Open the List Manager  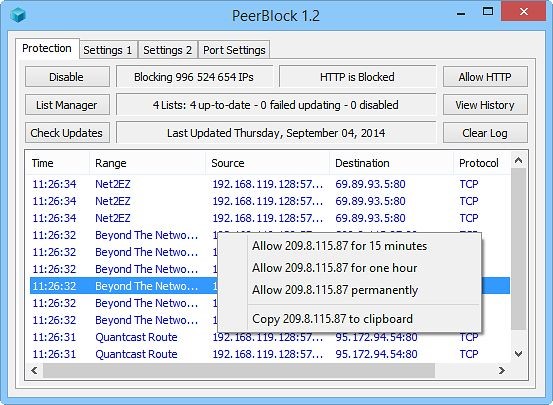point(67,104)
